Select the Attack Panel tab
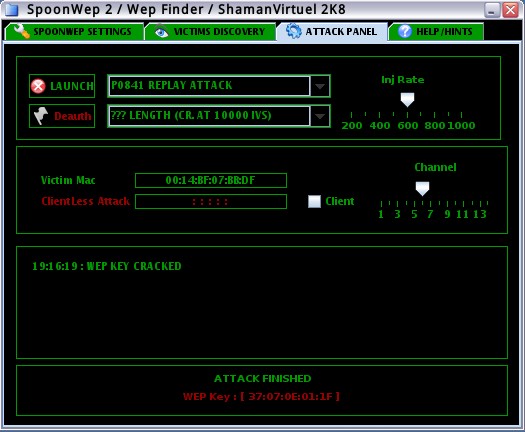This screenshot has width=525, height=432. click(331, 32)
